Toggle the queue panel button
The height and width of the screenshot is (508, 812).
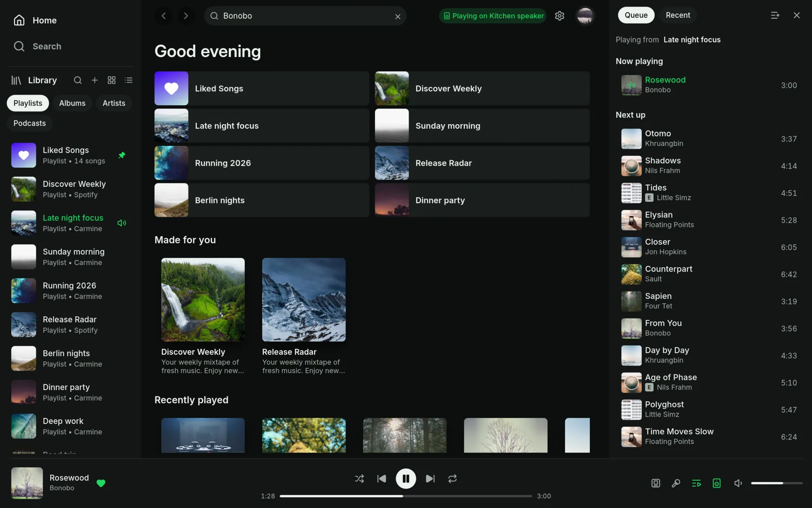point(696,483)
